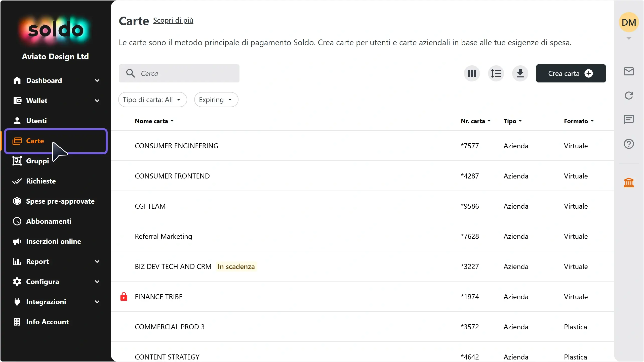Click the Crea carta button
644x362 pixels.
click(x=571, y=73)
